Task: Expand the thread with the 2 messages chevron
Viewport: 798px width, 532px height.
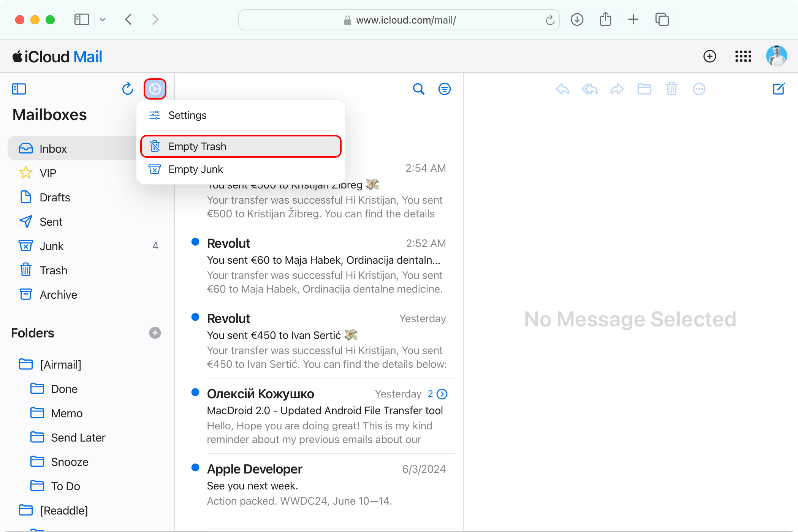Action: click(442, 394)
